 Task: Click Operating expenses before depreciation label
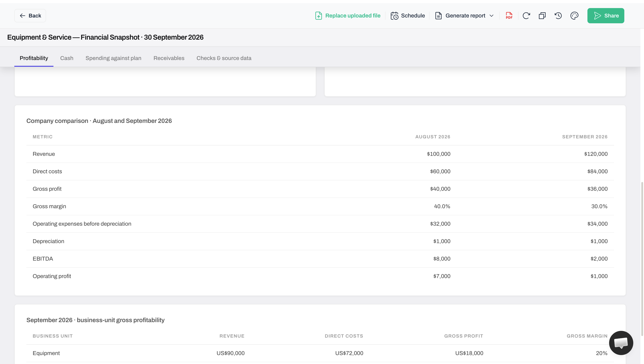(82, 224)
